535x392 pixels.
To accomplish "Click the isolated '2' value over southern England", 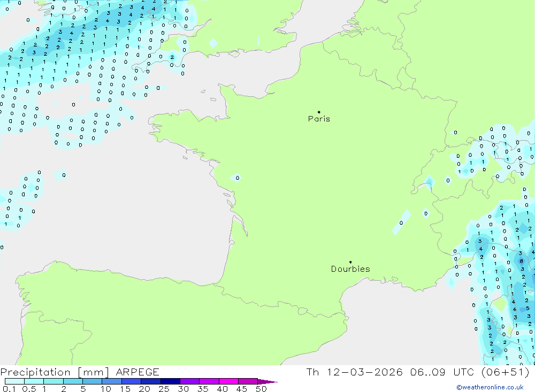I will (x=172, y=57).
